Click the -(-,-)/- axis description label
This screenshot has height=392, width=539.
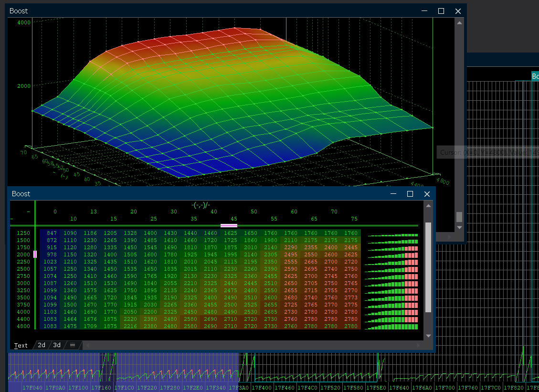point(201,205)
